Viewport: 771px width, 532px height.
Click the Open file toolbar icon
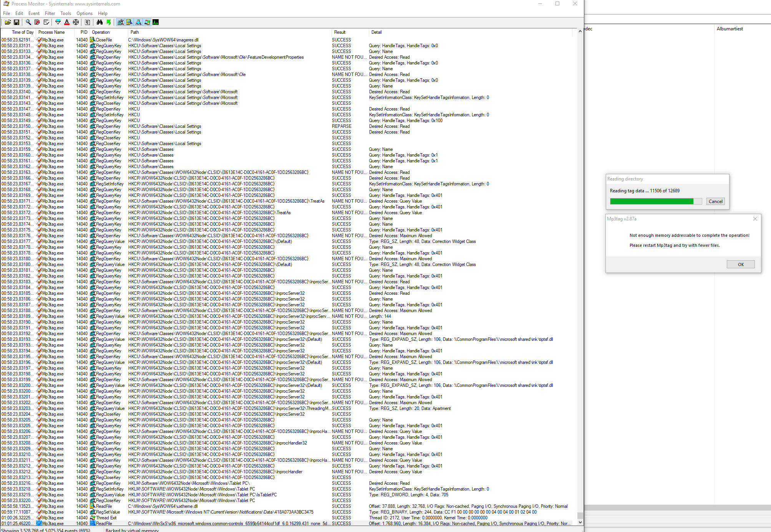[x=8, y=22]
